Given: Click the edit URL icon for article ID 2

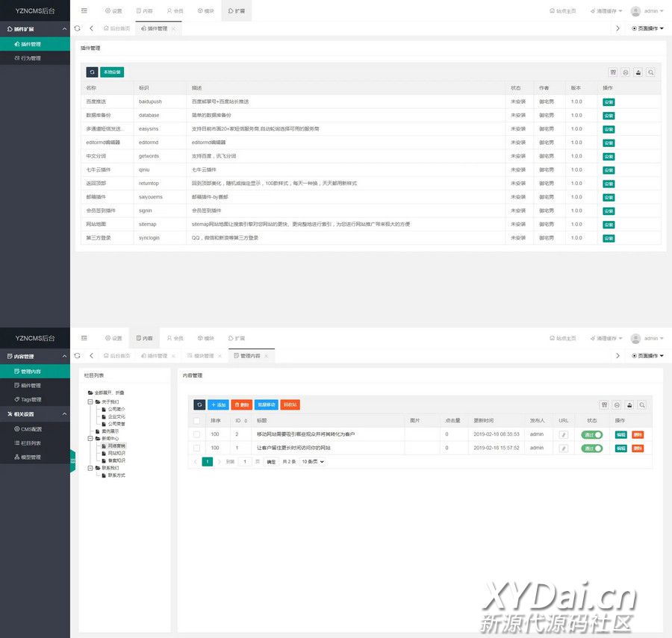Looking at the screenshot, I should coord(564,434).
